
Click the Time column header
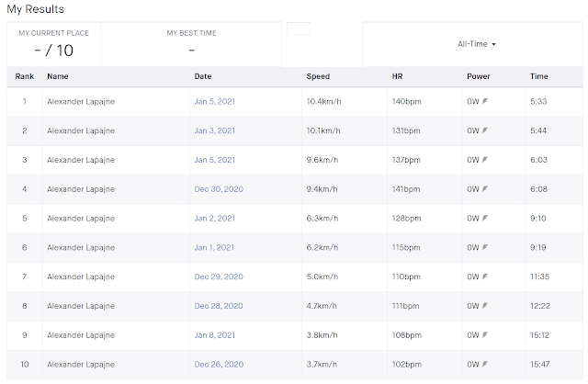click(x=539, y=76)
